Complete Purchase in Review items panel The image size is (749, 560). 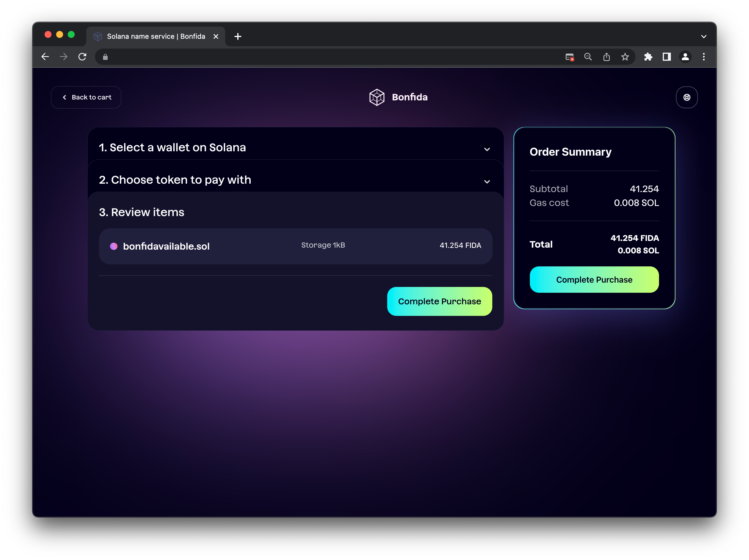pyautogui.click(x=440, y=301)
